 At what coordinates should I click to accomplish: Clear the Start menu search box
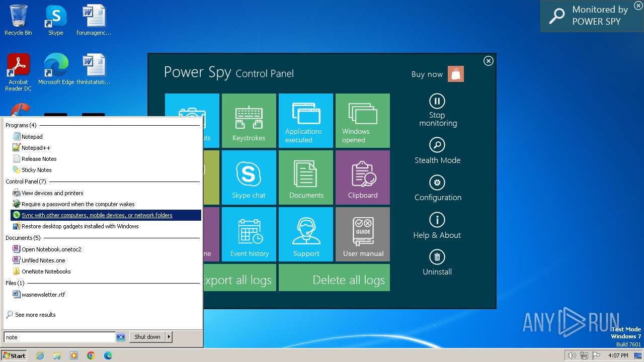(x=121, y=337)
